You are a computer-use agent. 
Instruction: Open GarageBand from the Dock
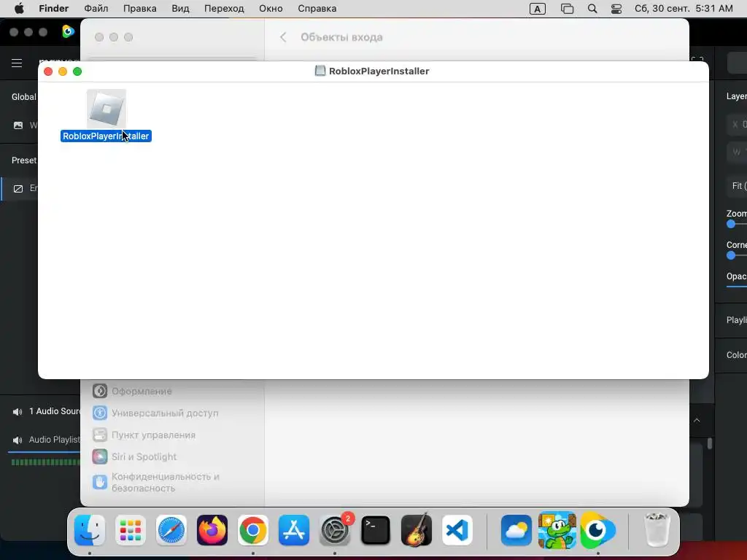(417, 530)
